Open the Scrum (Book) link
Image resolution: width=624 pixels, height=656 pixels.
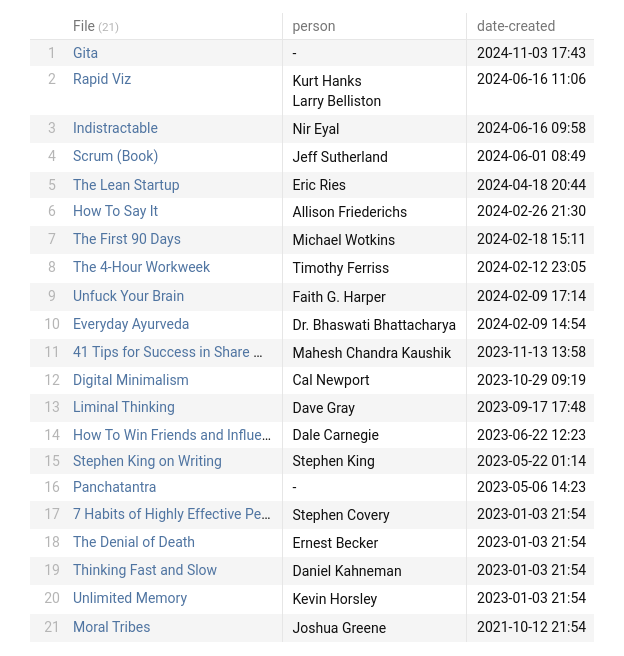click(115, 156)
